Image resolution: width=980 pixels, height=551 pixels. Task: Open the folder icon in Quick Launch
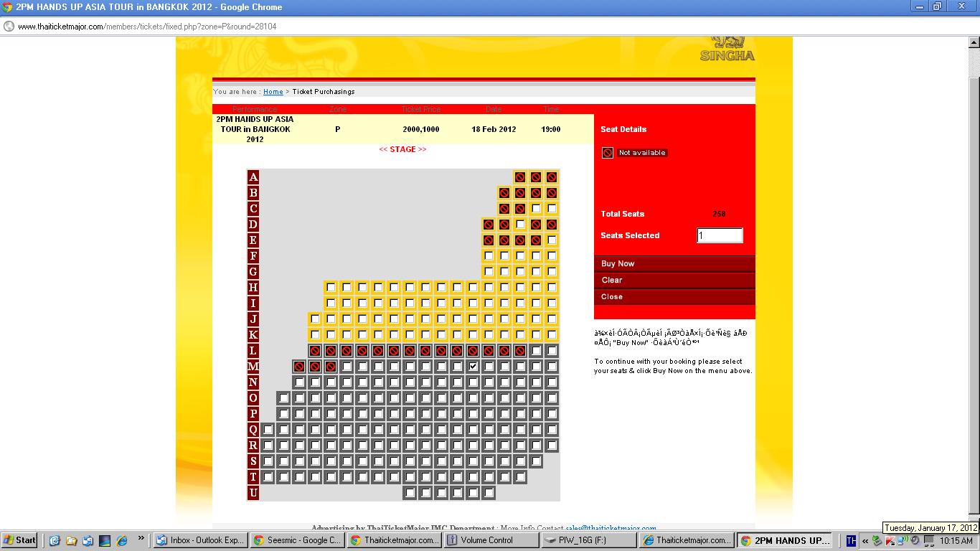[x=71, y=540]
